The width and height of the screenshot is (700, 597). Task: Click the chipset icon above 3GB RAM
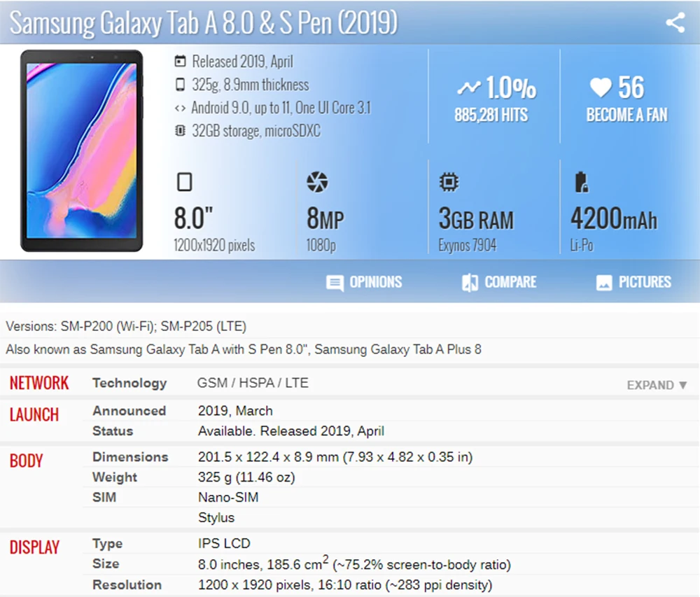coord(449,181)
